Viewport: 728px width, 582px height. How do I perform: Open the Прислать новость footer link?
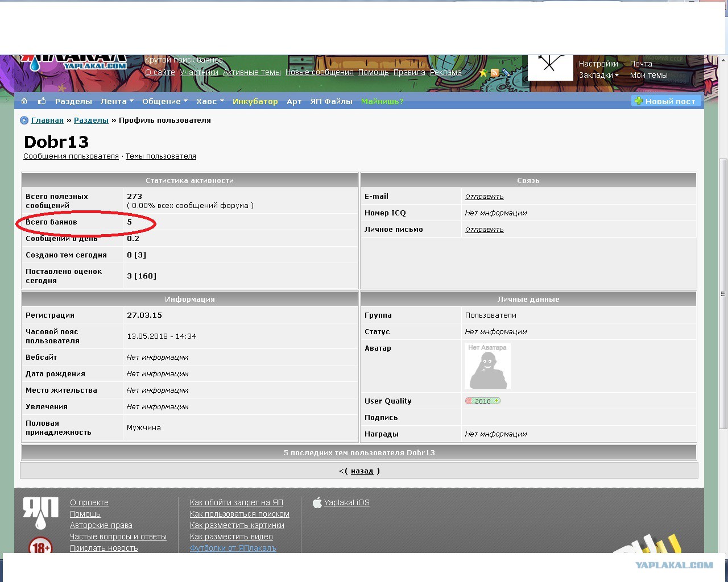pyautogui.click(x=104, y=548)
